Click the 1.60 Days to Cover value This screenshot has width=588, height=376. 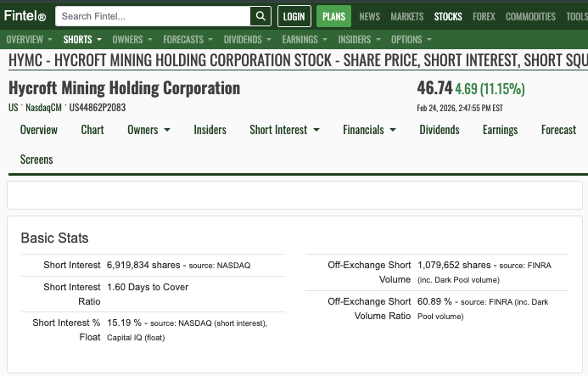[148, 287]
